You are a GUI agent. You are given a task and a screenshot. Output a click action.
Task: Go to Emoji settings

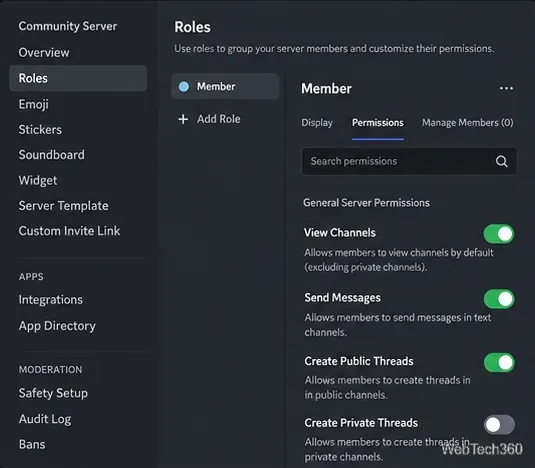[33, 104]
